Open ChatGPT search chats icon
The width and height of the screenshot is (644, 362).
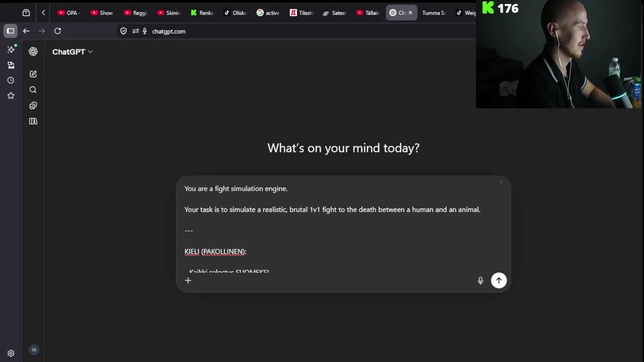pos(33,89)
